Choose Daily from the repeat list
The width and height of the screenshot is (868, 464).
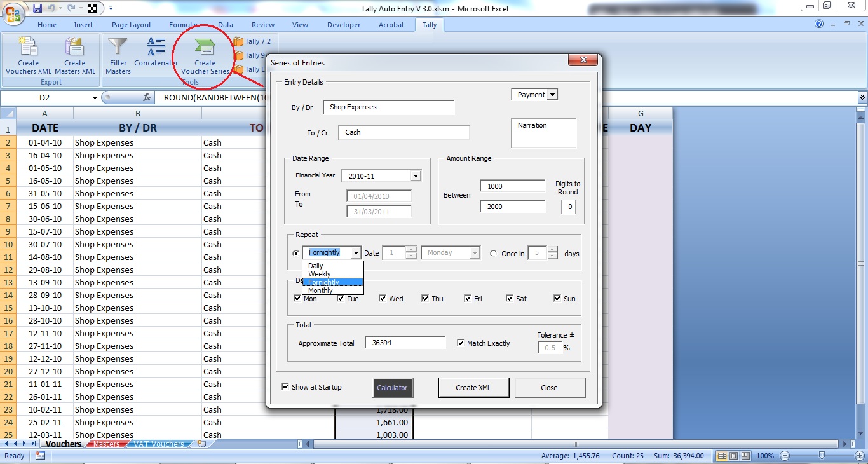click(x=332, y=266)
